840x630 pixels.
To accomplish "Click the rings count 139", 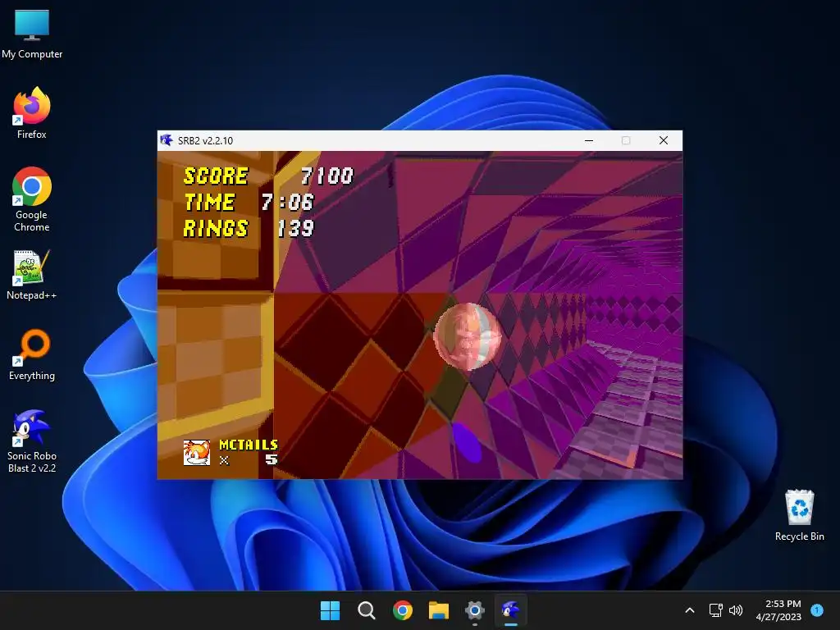I will click(x=295, y=229).
